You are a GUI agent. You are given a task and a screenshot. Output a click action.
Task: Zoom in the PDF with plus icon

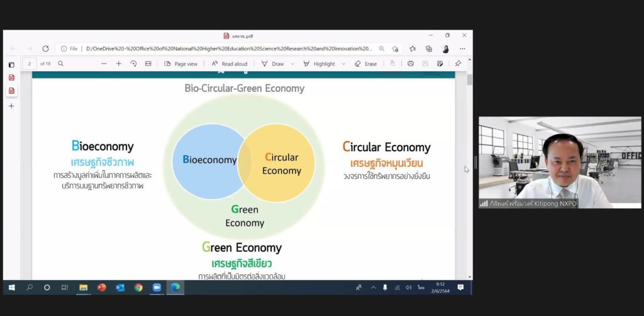tap(118, 64)
